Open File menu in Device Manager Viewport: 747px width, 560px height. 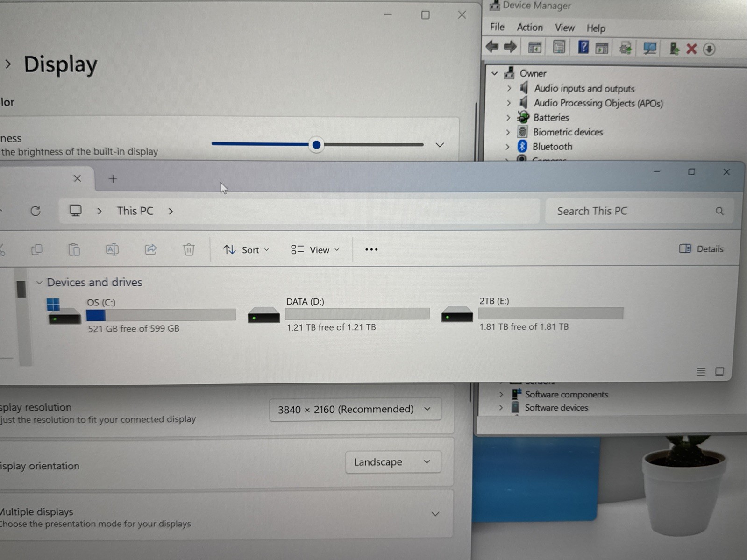(497, 27)
